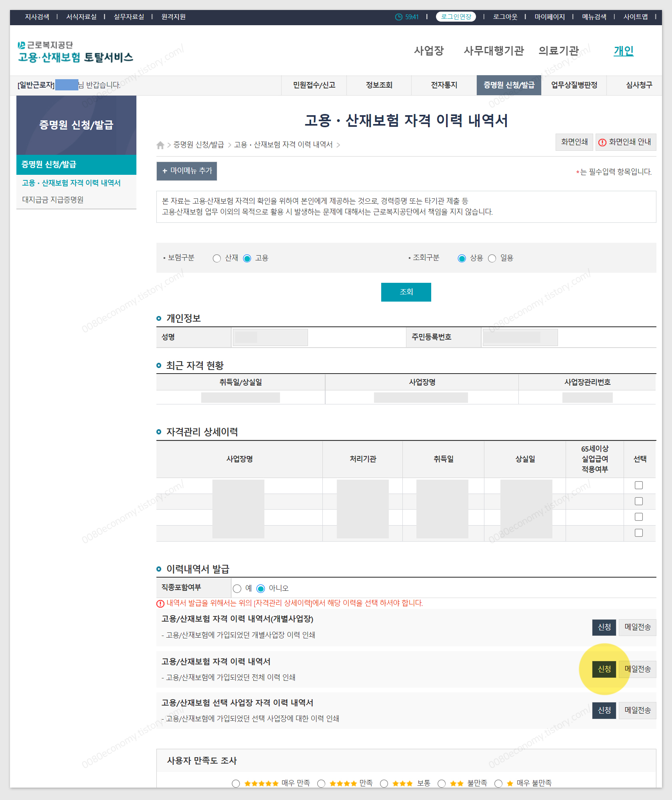
Task: Select the 산재 insurance radio button
Action: [217, 258]
